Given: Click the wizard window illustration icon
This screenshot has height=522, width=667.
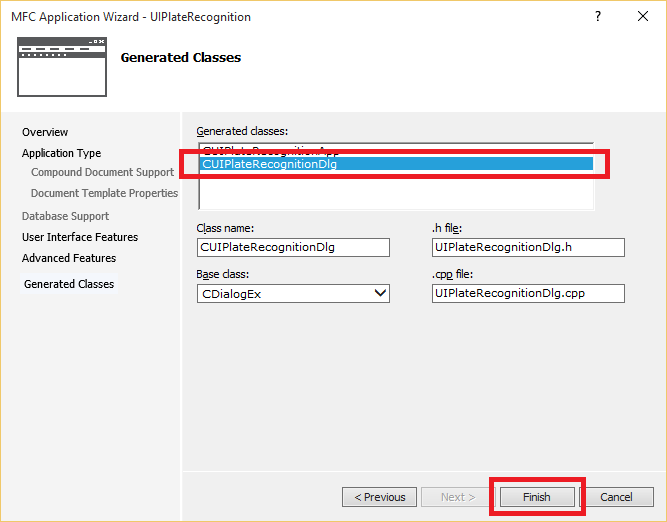Looking at the screenshot, I should coord(62,67).
